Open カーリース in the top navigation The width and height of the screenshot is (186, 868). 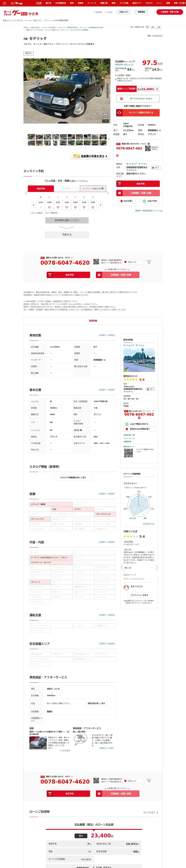coord(92,3)
